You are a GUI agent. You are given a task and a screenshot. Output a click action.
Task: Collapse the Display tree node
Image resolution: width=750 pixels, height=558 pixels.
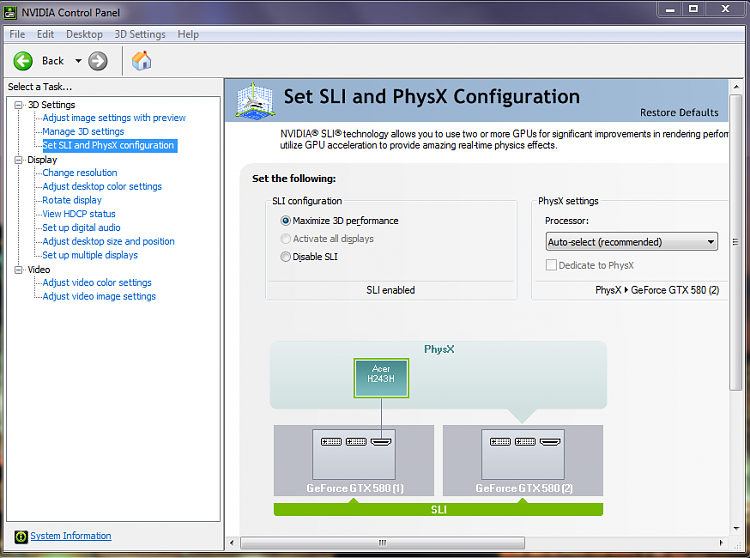pyautogui.click(x=19, y=160)
